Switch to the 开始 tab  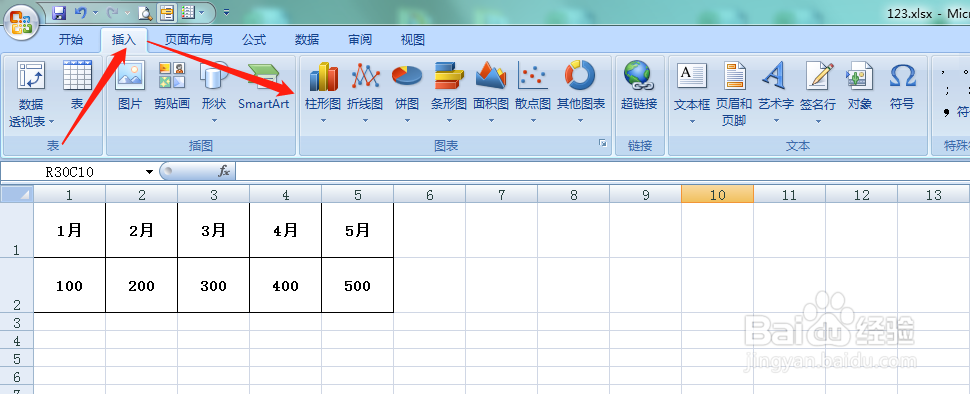(x=71, y=40)
